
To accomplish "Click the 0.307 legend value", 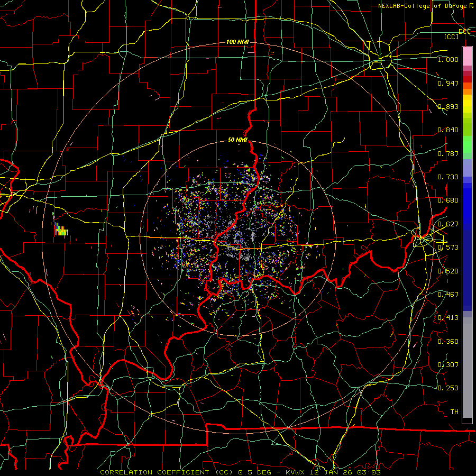I will coord(448,364).
